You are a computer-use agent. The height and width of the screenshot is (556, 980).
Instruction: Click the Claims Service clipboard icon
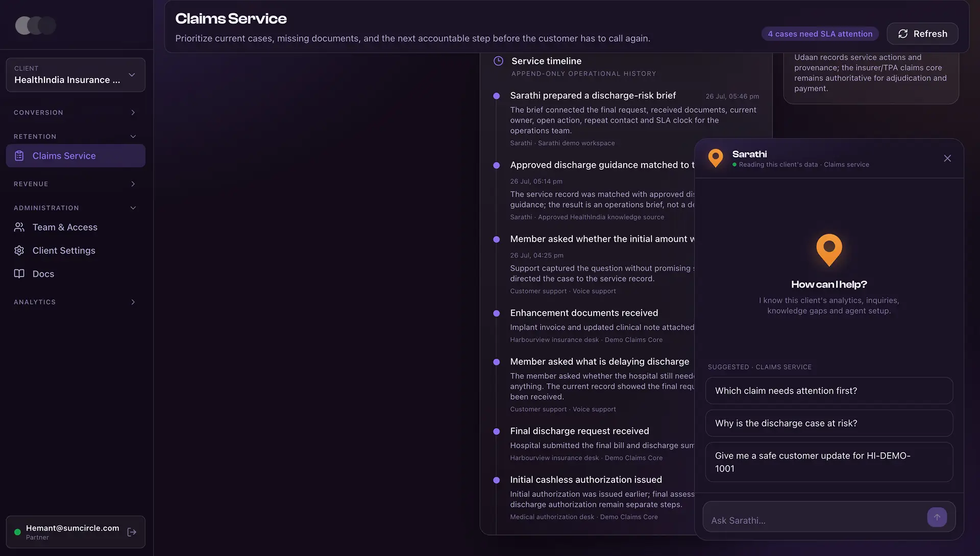19,156
